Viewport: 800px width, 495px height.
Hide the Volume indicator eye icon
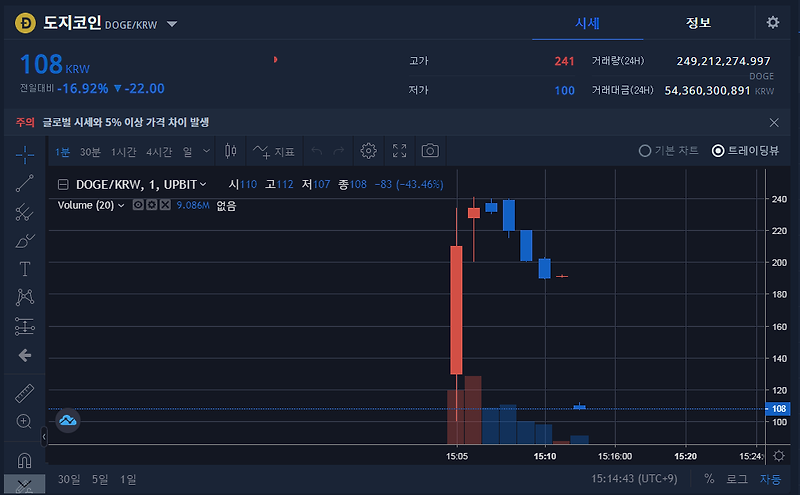(x=138, y=205)
